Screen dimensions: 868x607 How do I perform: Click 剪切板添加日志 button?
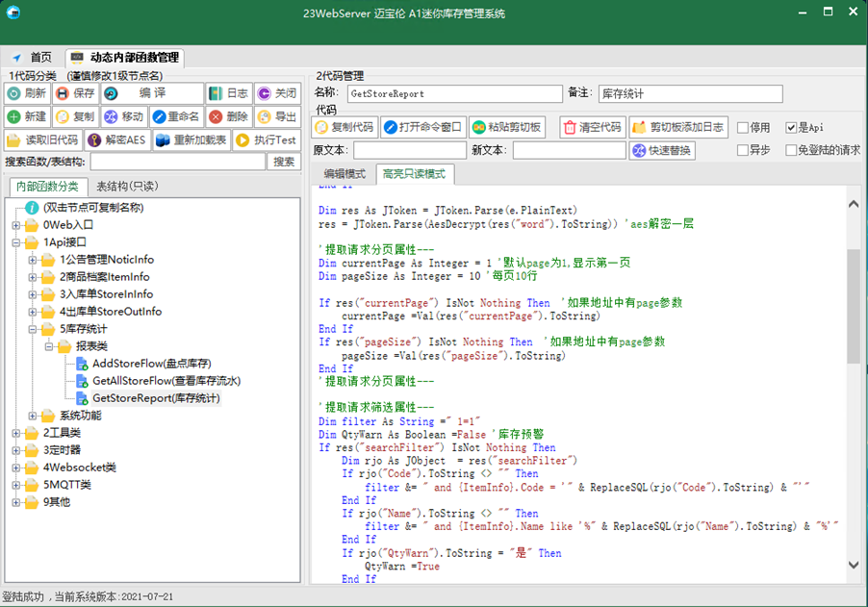point(678,127)
